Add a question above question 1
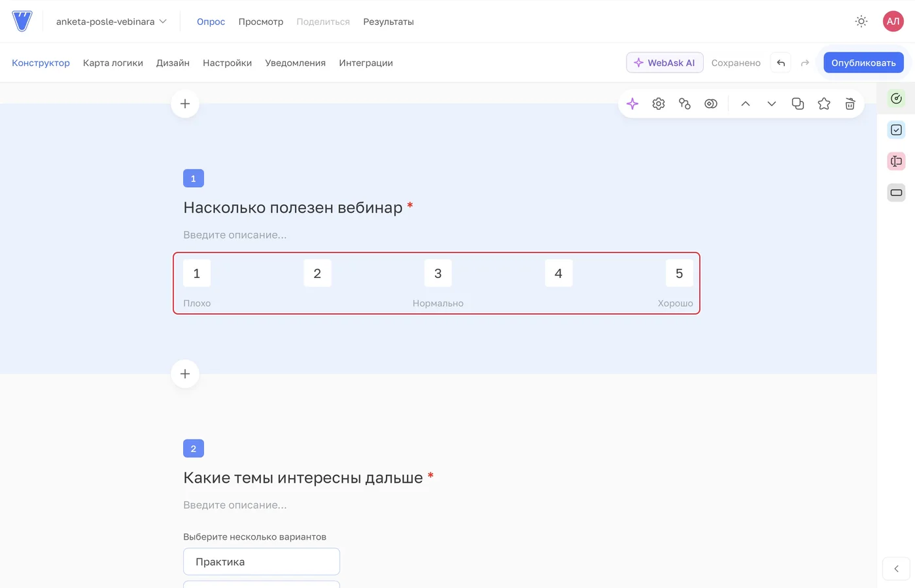The height and width of the screenshot is (588, 915). tap(185, 104)
